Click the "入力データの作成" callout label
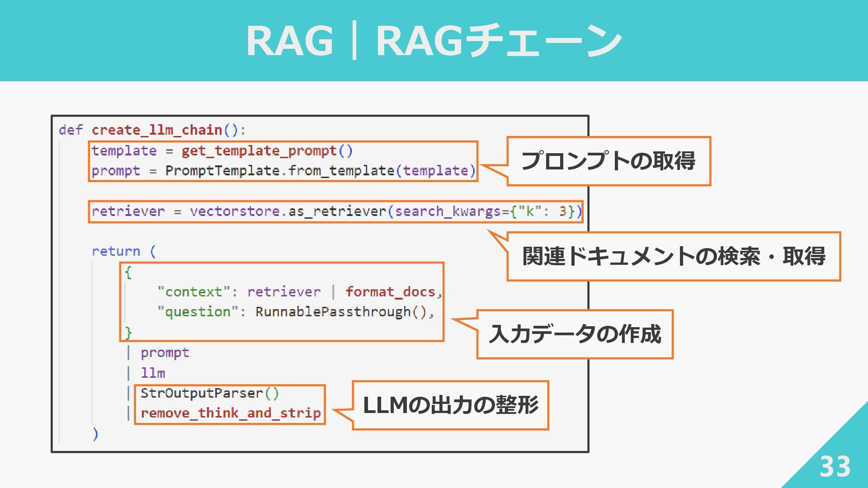Screen dimensions: 868x488 click(575, 334)
